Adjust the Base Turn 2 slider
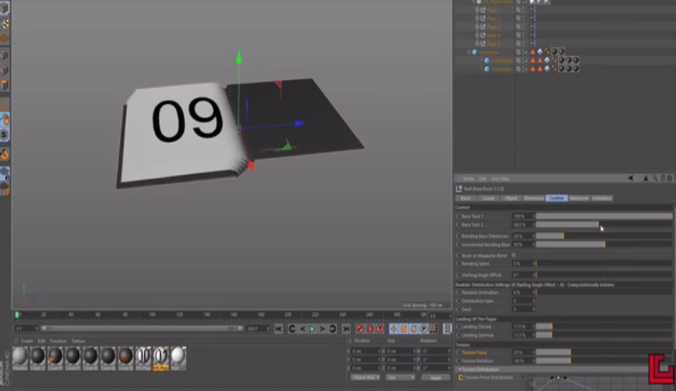The height and width of the screenshot is (391, 676). [604, 225]
